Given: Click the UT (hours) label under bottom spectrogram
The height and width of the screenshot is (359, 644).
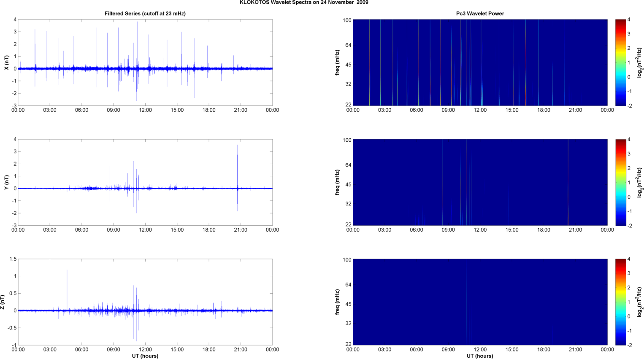Looking at the screenshot, I should point(480,356).
